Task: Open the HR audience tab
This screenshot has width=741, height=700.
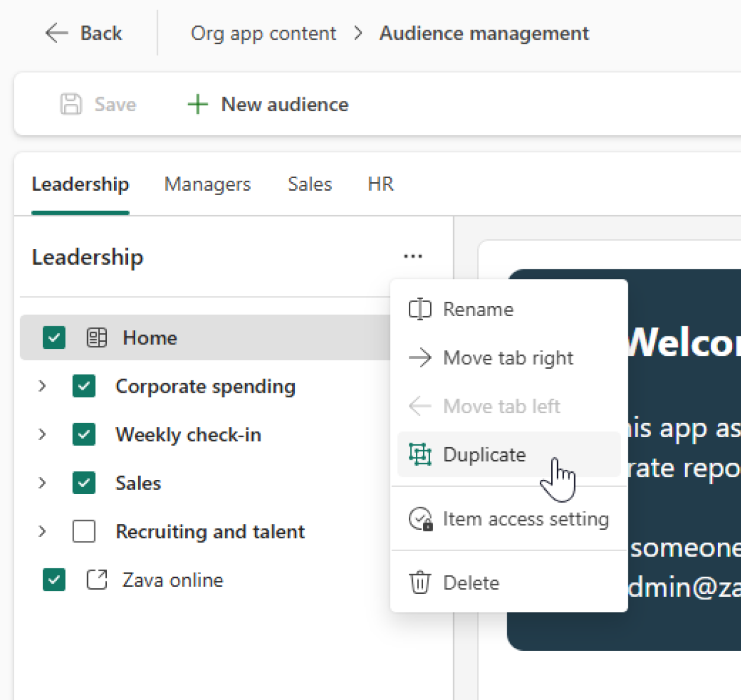Action: pos(381,184)
